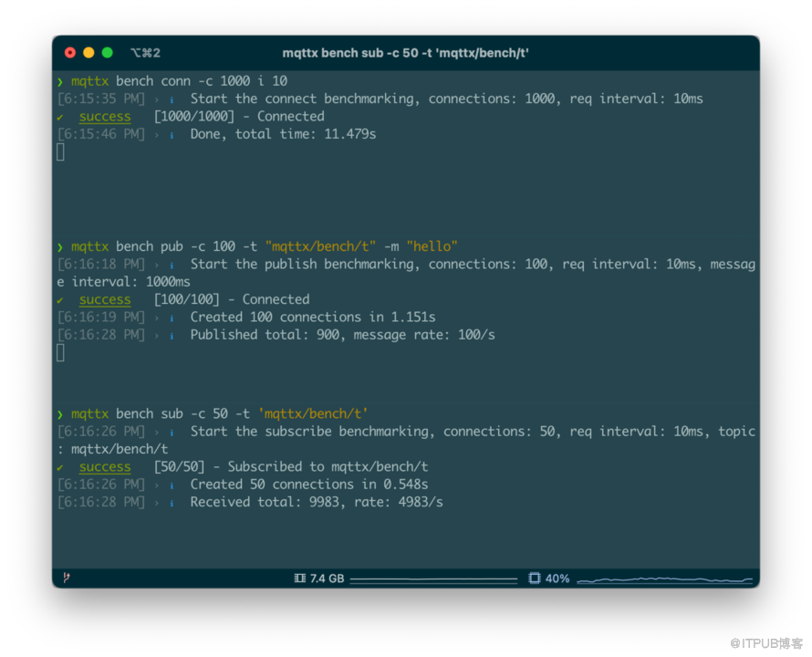Click the [6:15:46 PM] timestamp
This screenshot has width=812, height=657.
click(x=101, y=133)
